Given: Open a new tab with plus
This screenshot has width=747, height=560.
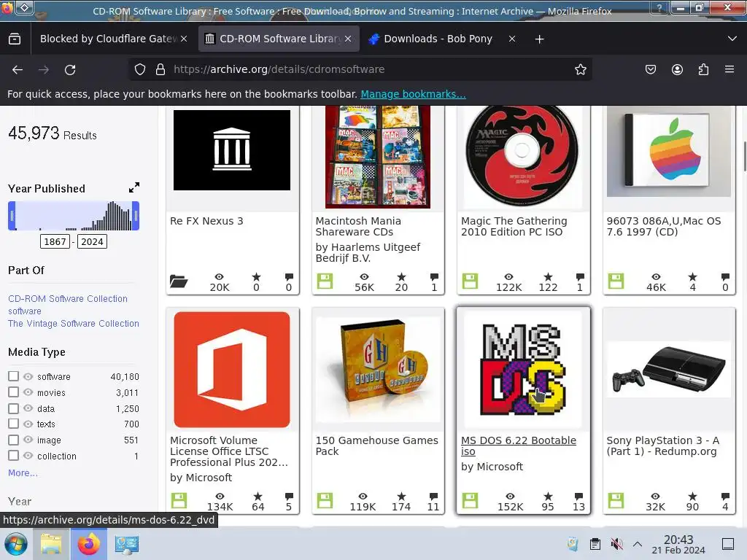Looking at the screenshot, I should click(x=539, y=39).
